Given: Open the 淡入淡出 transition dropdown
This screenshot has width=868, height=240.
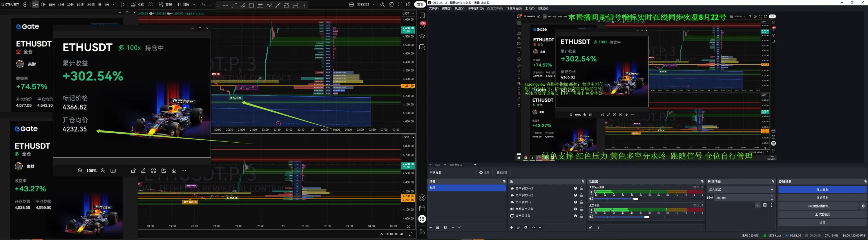Looking at the screenshot, I should pyautogui.click(x=741, y=190).
